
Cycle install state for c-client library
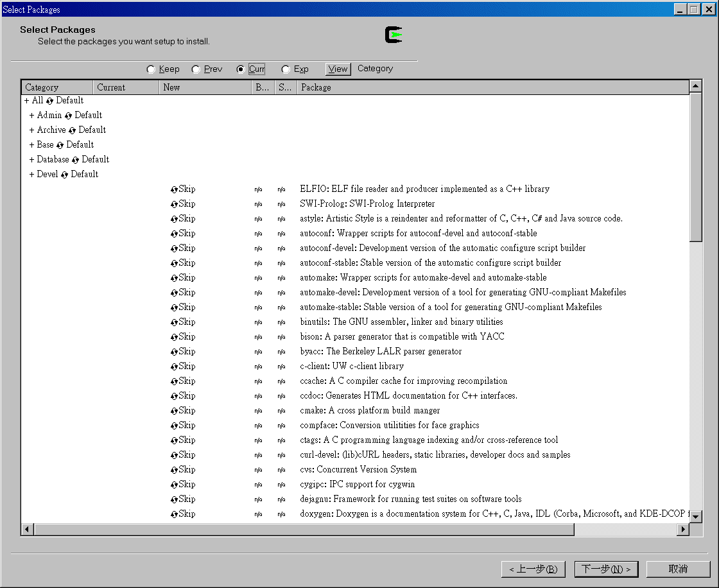(x=174, y=367)
